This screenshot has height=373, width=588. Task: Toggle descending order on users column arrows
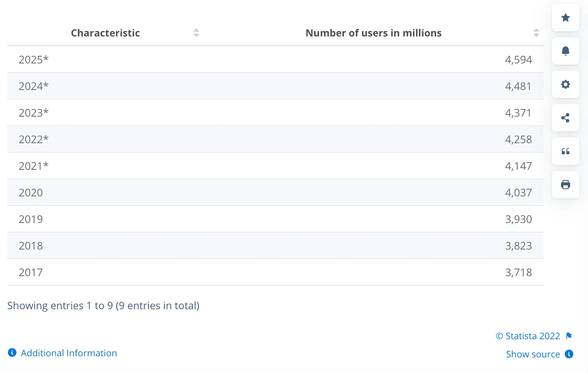coord(536,33)
